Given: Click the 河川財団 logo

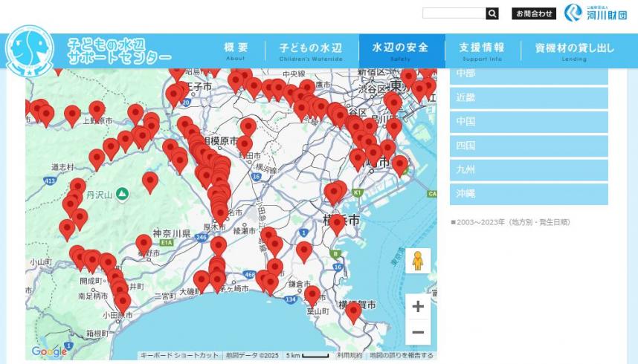Looking at the screenshot, I should pos(596,13).
